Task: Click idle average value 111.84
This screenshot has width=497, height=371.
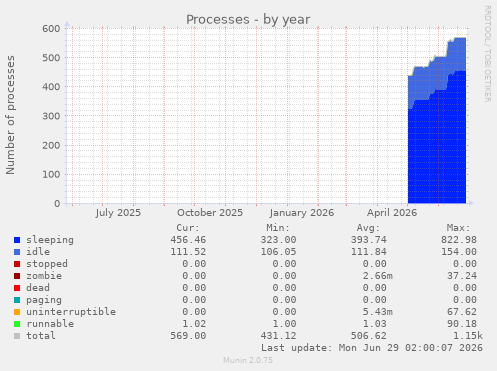Action: click(369, 252)
